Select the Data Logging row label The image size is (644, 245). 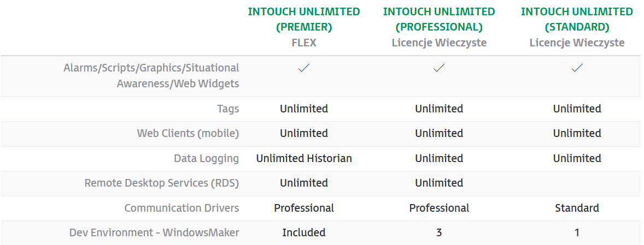pos(207,158)
